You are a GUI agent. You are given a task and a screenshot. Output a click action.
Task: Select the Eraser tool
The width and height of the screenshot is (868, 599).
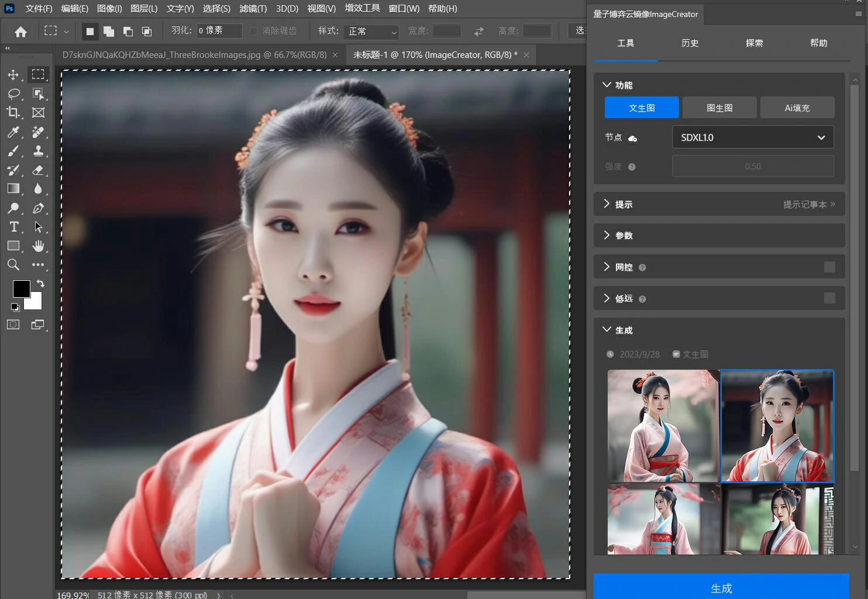point(39,170)
